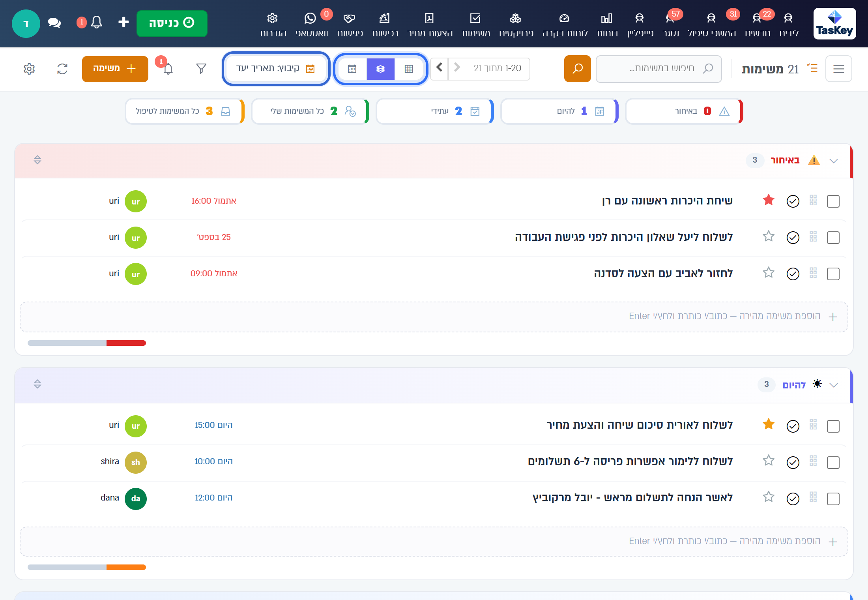Focus the חיפוש במשימות search field

(x=659, y=69)
